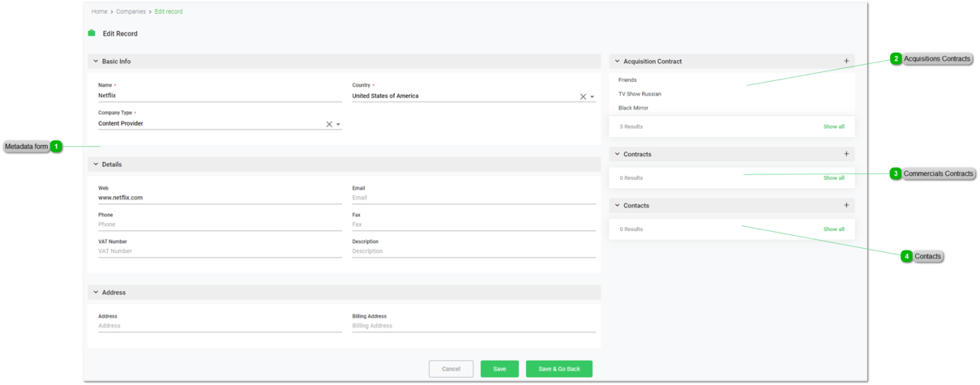Collapse the Acquisition Contract panel
980x385 pixels.
tap(617, 62)
